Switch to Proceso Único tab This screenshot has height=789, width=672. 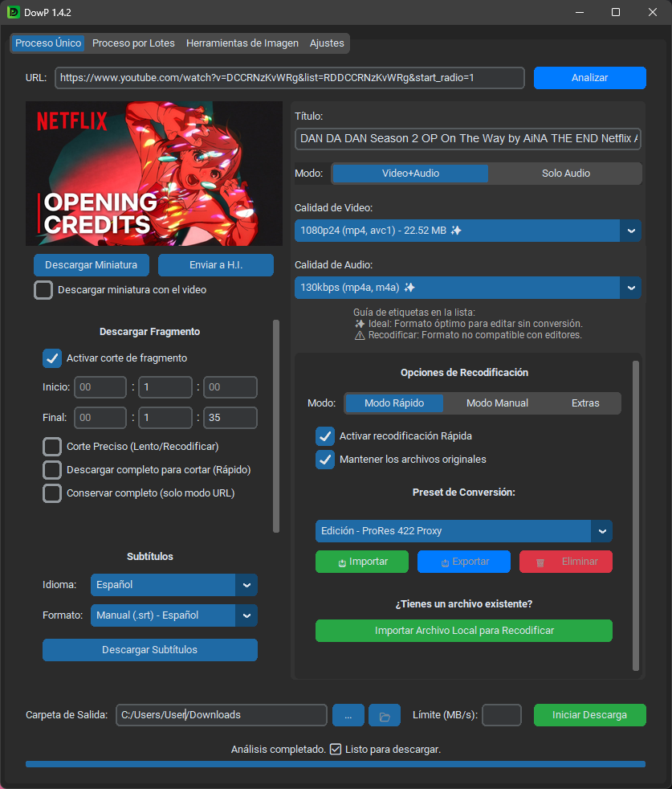(x=48, y=43)
